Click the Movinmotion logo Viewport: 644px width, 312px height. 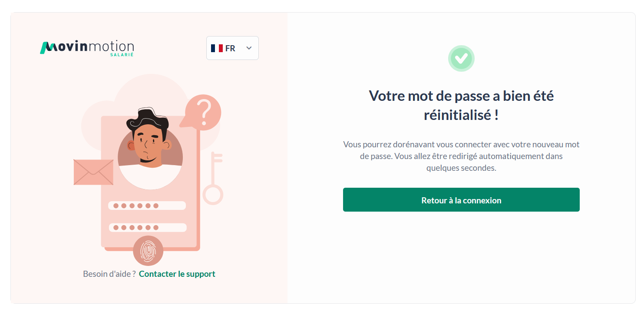87,47
